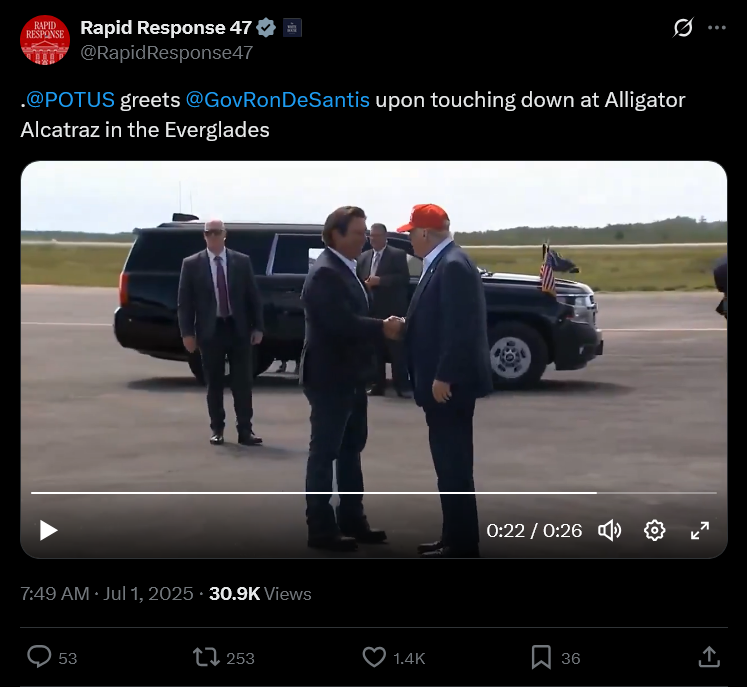The width and height of the screenshot is (747, 687).
Task: Like the post with the heart icon
Action: [374, 657]
